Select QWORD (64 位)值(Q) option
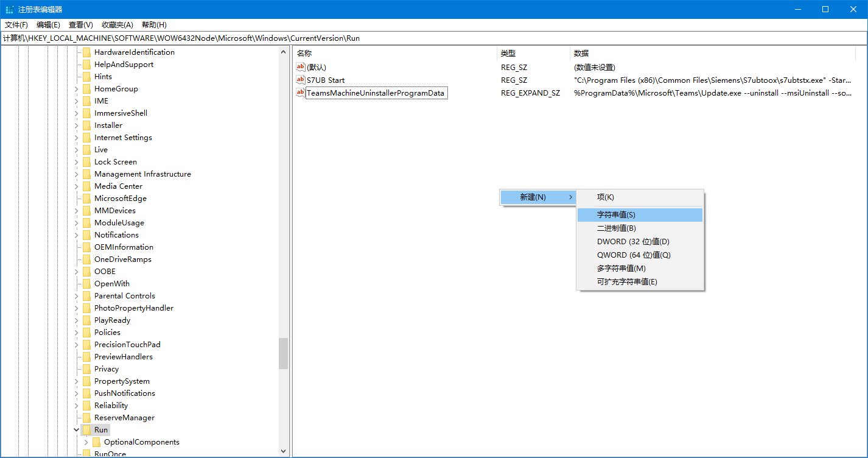 coord(640,255)
